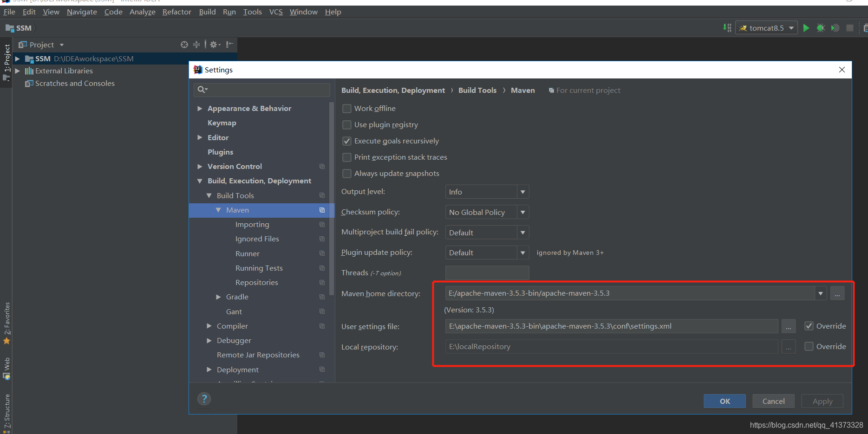Click project-level icon beside Deployment
This screenshot has width=868, height=434.
[x=322, y=369]
